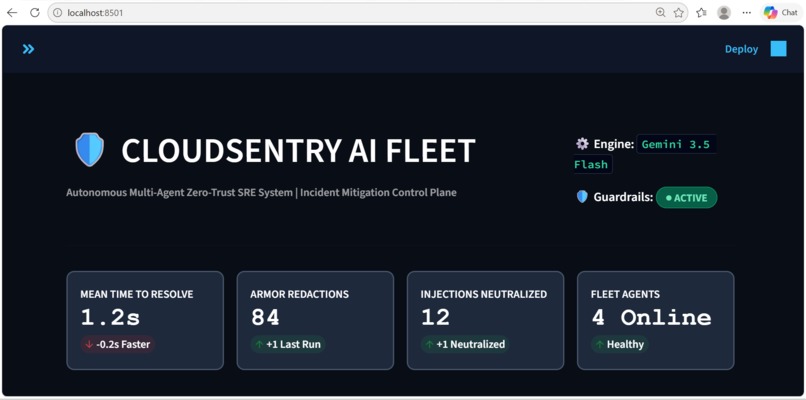Click the +1 Last Run delta badge

[x=288, y=344]
